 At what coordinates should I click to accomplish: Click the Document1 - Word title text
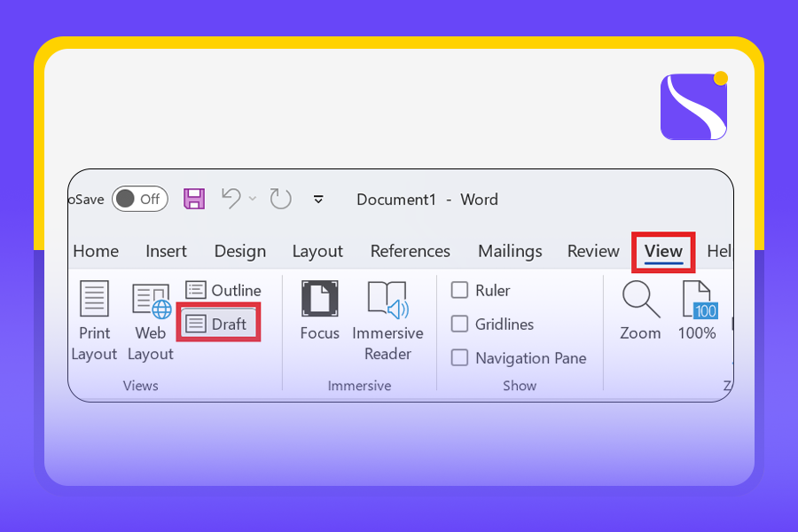point(427,199)
